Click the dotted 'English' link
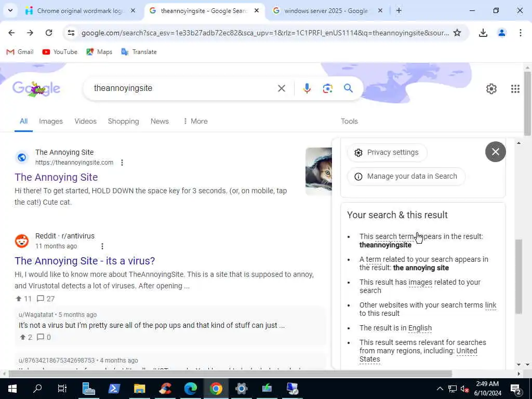This screenshot has width=532, height=399. [420, 328]
